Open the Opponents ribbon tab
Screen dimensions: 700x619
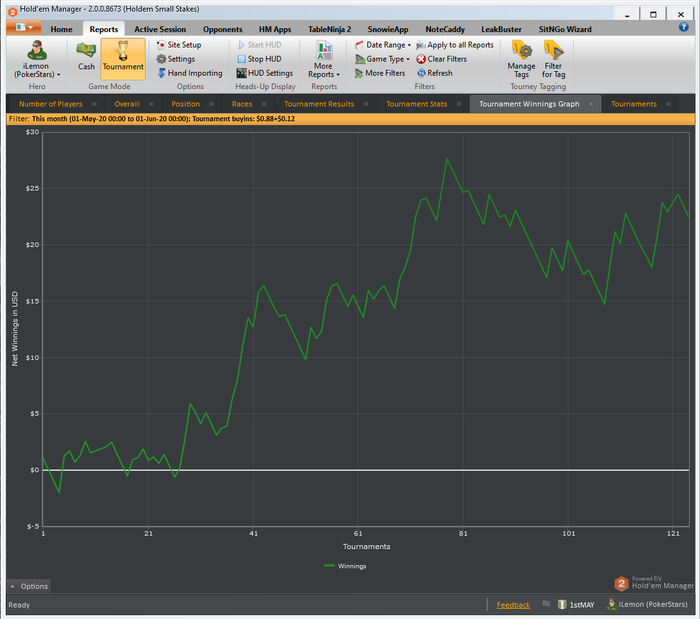pos(222,29)
